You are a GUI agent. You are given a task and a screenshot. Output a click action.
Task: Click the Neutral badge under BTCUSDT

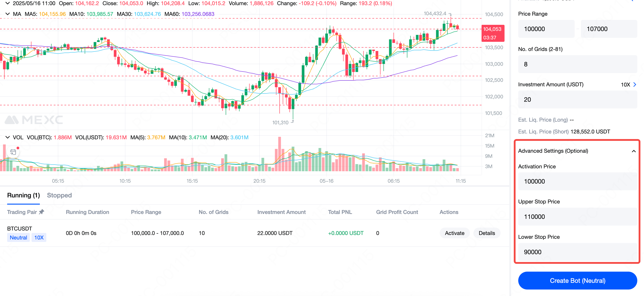pos(18,237)
